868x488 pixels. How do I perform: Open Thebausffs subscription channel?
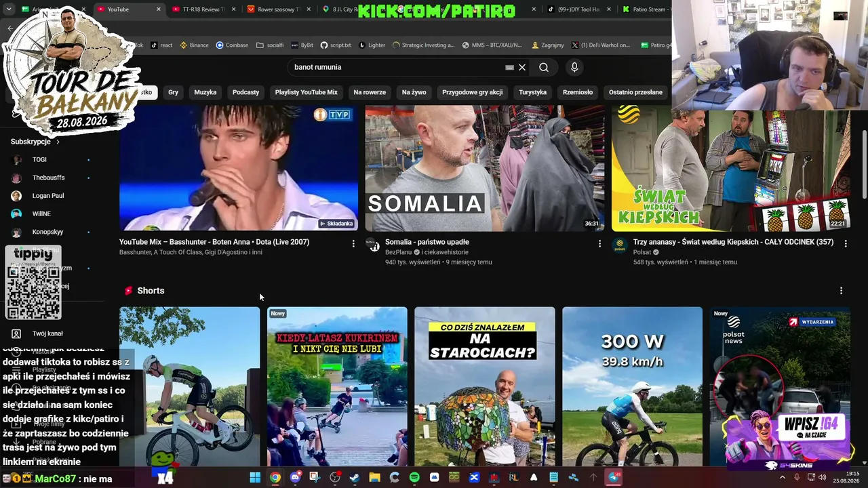47,178
